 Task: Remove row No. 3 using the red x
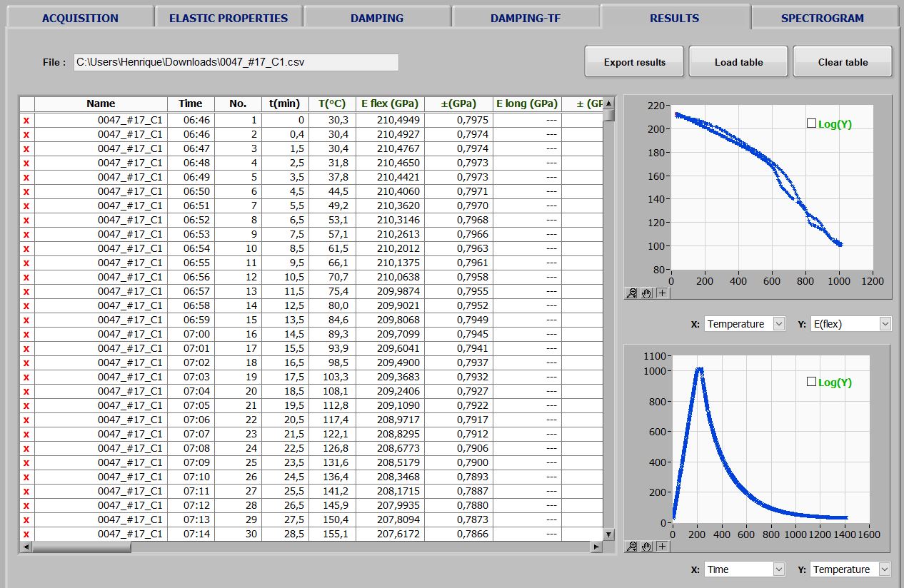coord(26,148)
